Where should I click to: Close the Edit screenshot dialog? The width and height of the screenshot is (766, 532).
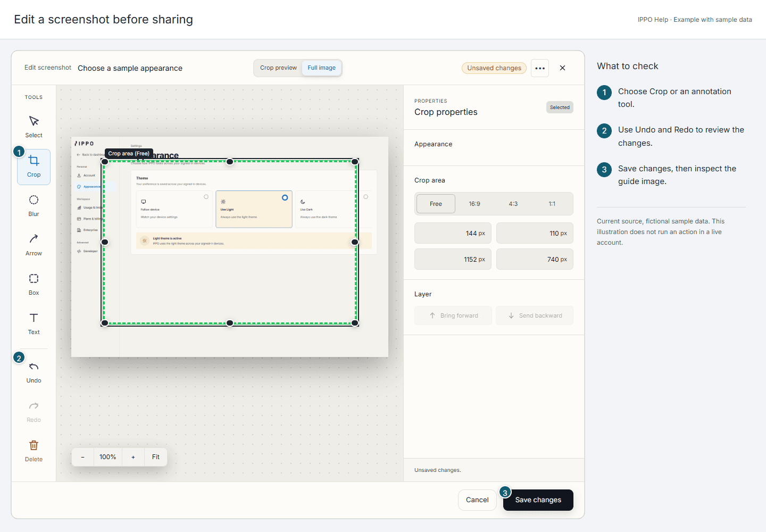pos(562,68)
